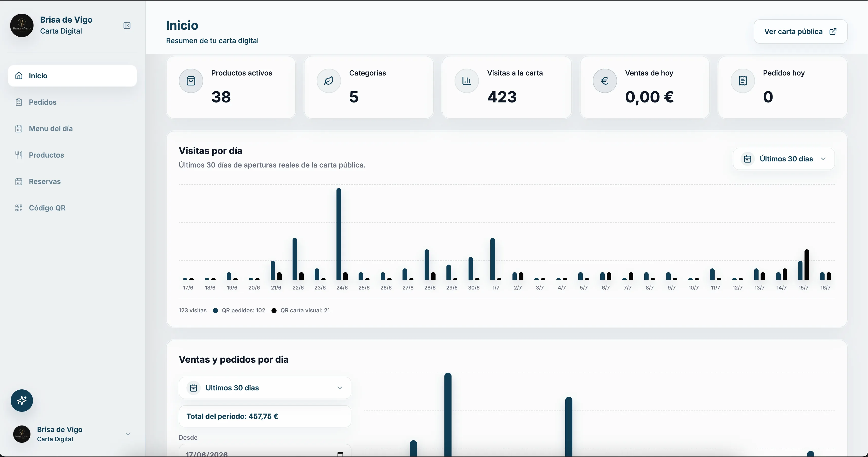The image size is (868, 457).
Task: Click the Categorías value 5
Action: [x=354, y=97]
